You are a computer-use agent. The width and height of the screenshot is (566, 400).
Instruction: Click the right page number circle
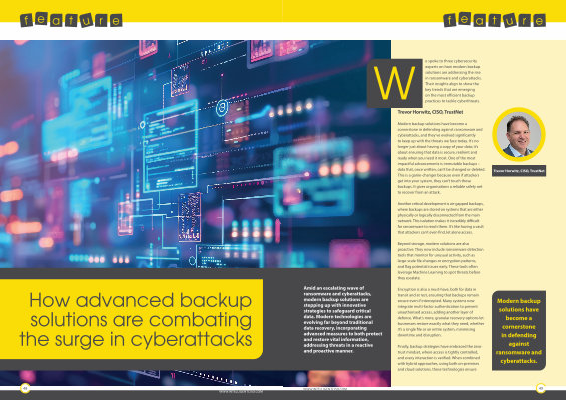(x=541, y=388)
